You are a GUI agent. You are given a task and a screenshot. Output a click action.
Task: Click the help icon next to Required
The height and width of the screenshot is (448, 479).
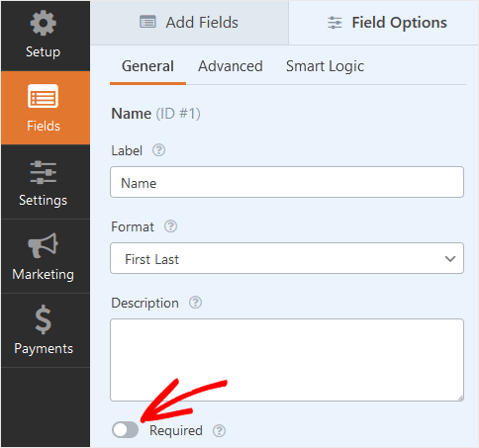(219, 430)
